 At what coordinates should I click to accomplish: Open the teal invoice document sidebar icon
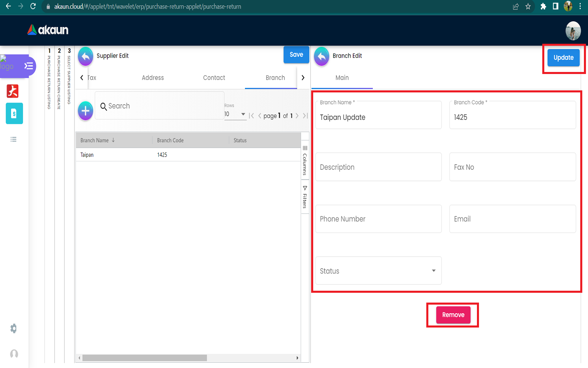point(14,114)
